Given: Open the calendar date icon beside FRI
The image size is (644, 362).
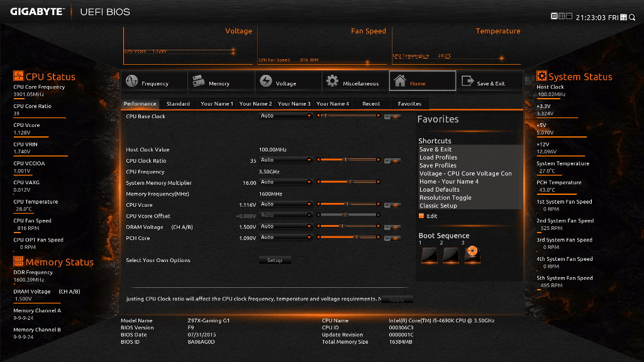Looking at the screenshot, I should (623, 17).
